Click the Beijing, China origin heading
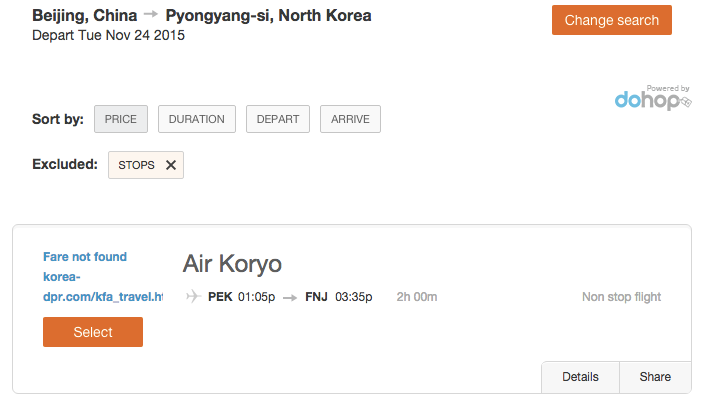The width and height of the screenshot is (703, 404). (85, 15)
